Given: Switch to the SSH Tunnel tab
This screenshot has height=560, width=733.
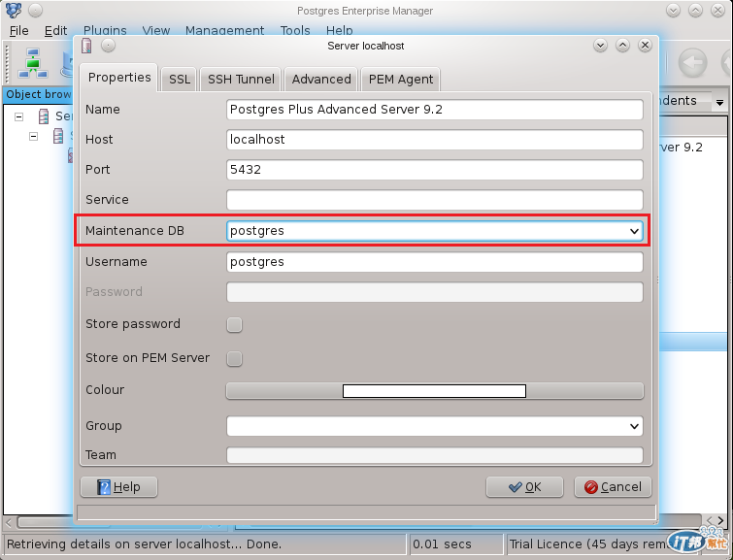Looking at the screenshot, I should tap(241, 79).
